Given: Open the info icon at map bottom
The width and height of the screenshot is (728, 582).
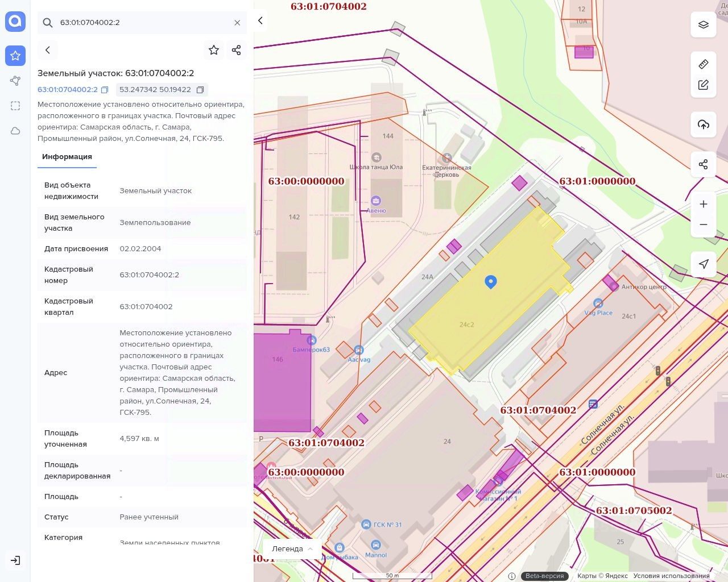Looking at the screenshot, I should (x=511, y=576).
